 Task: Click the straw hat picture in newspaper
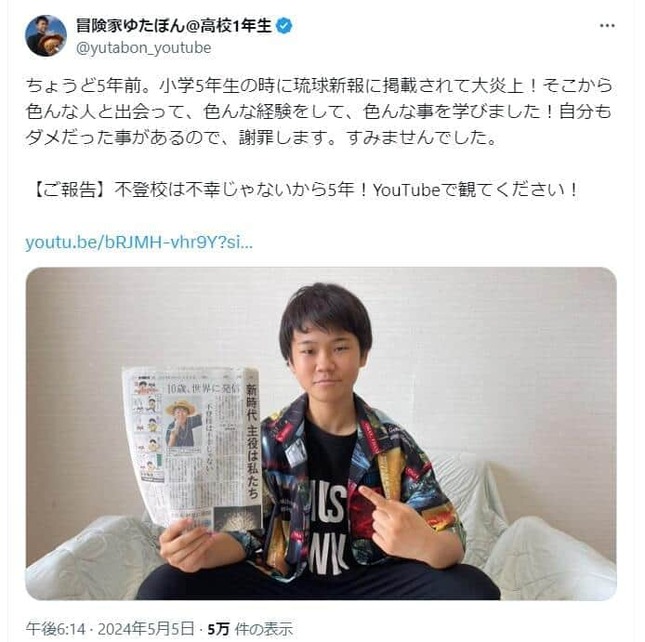pos(183,424)
